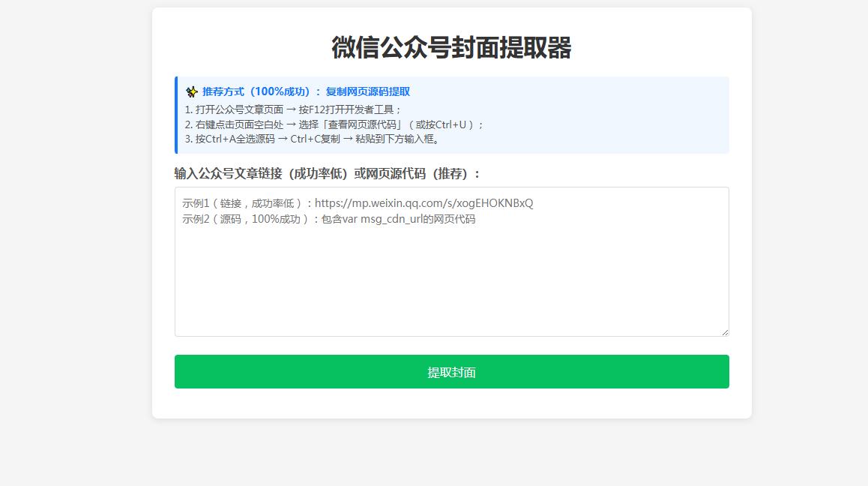This screenshot has height=486, width=868.
Task: Click the example mp.weixin.qq.com URL placeholder
Action: tap(424, 203)
